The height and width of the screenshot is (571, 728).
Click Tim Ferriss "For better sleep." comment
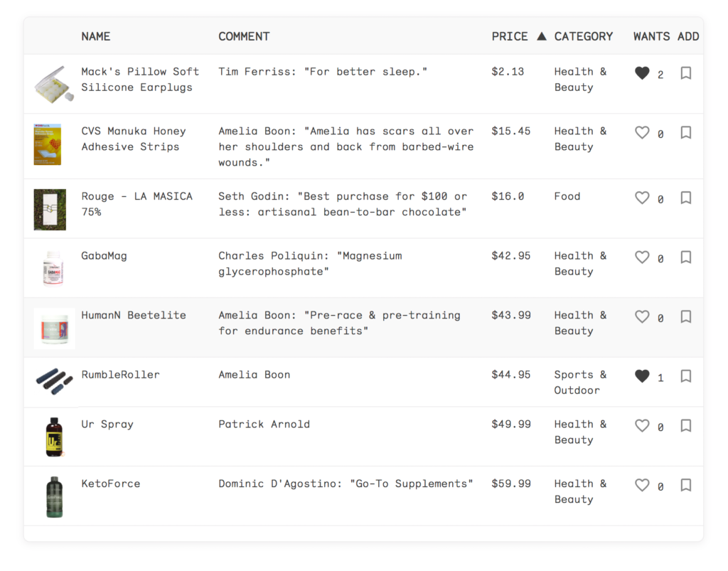pos(323,72)
